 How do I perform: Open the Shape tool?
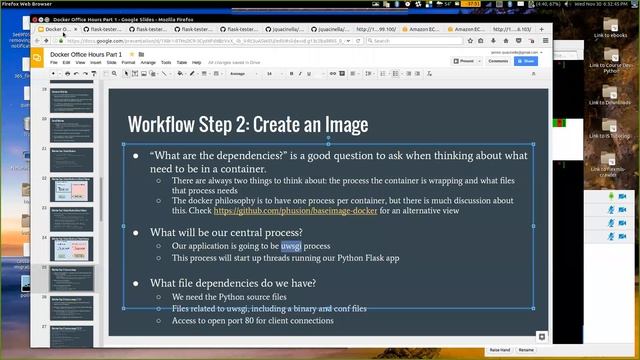tap(152, 74)
